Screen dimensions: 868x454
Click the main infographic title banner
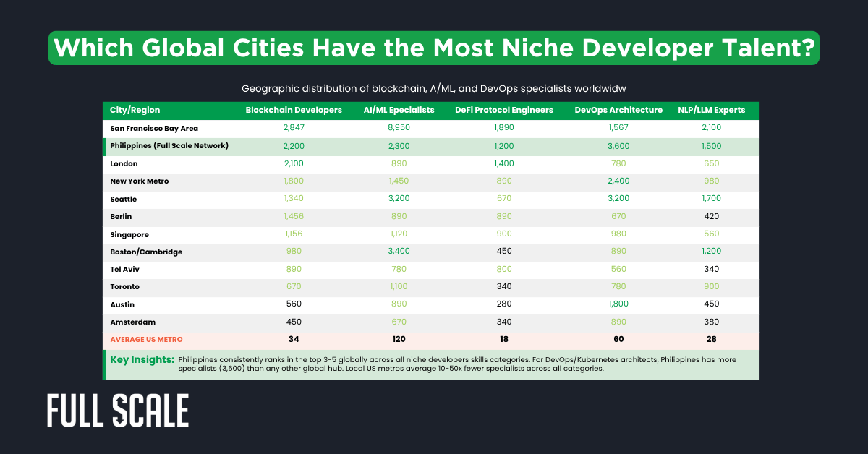pos(434,48)
